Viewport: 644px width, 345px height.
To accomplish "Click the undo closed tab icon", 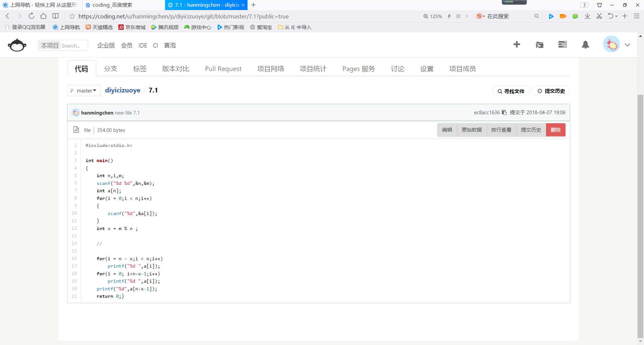I will [611, 16].
